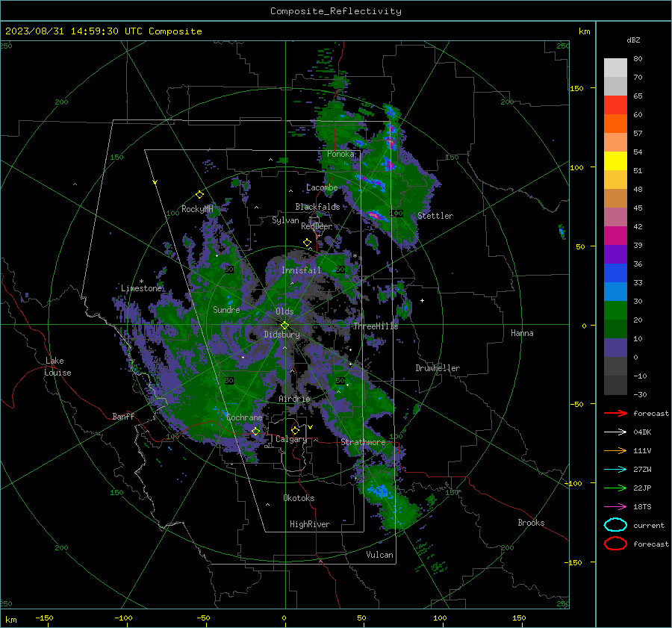The image size is (672, 628).
Task: Click the Vulcan town label
Action: click(x=379, y=555)
